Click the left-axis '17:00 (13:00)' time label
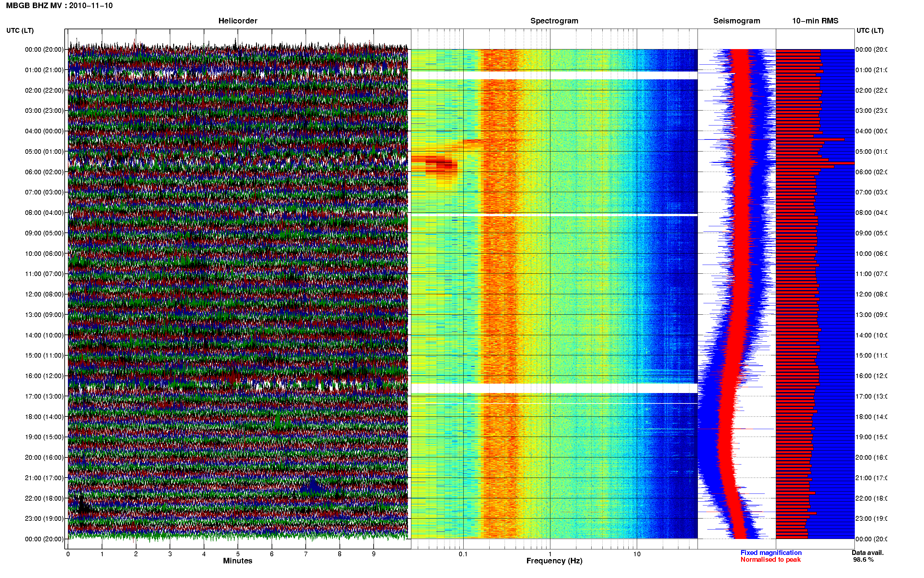The height and width of the screenshot is (578, 924). [44, 396]
